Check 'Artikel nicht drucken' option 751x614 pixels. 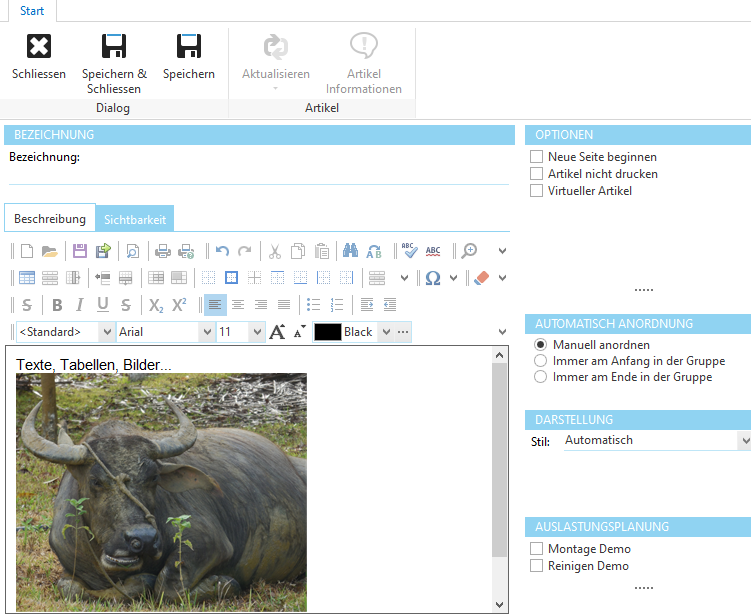coord(537,174)
